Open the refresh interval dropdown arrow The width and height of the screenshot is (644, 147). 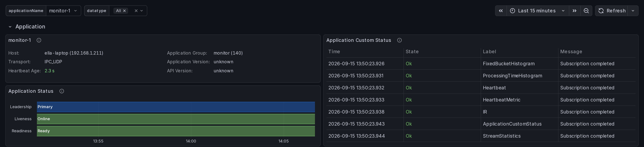pos(633,11)
